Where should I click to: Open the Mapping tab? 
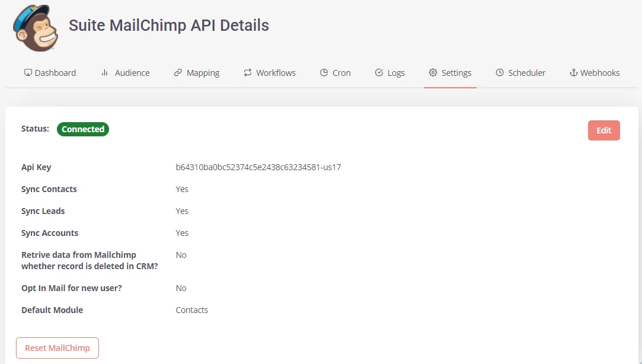203,73
